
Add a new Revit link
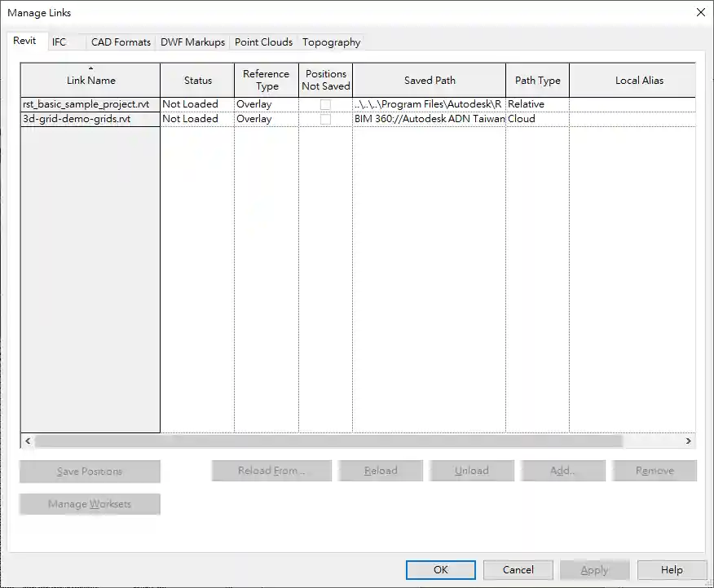[x=562, y=470]
